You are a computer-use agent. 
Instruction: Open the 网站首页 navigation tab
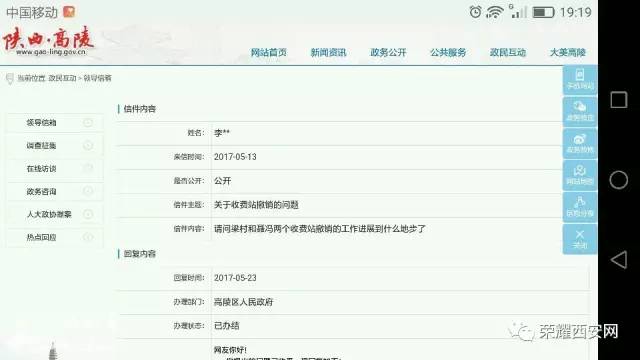pyautogui.click(x=269, y=52)
